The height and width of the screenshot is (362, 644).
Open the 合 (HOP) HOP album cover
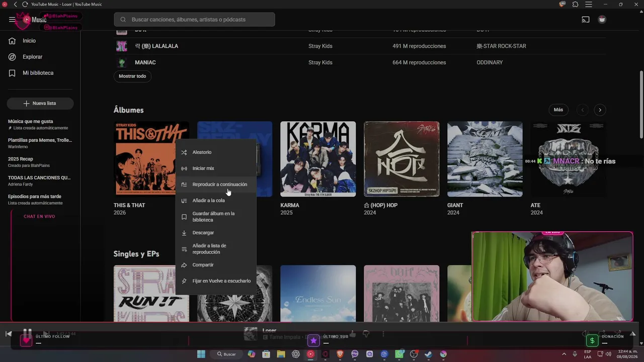(x=401, y=159)
